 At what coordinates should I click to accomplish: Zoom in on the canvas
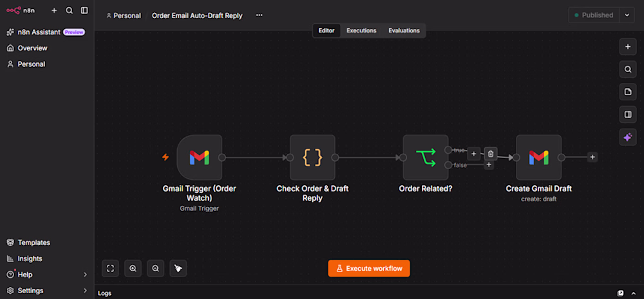coord(133,269)
